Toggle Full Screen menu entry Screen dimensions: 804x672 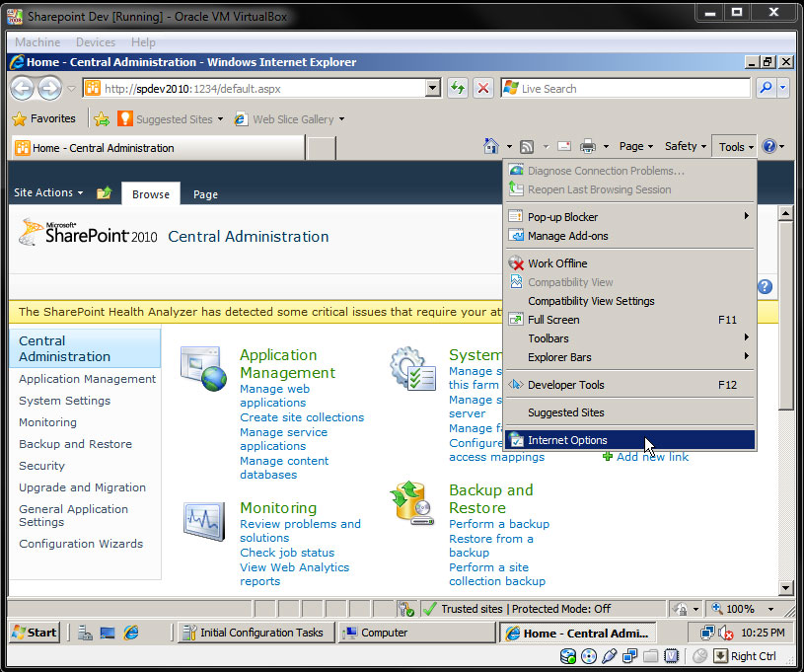[629, 320]
